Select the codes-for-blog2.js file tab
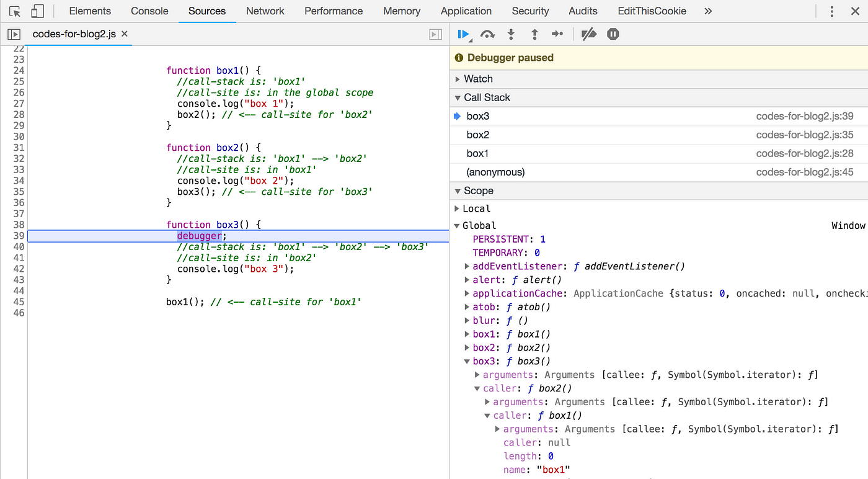Screen dimensions: 868x479 click(74, 34)
